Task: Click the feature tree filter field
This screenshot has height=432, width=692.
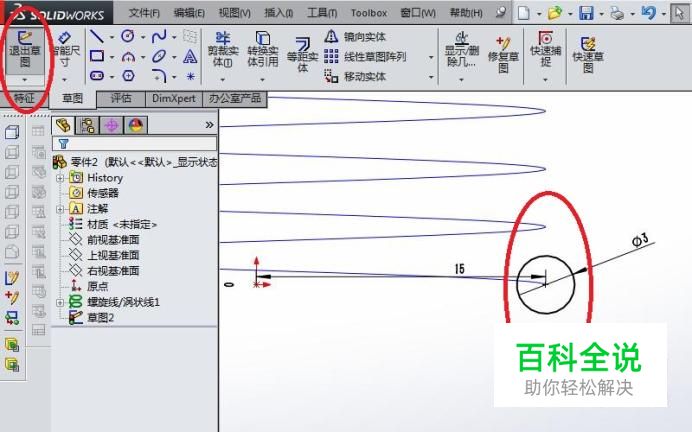Action: tap(135, 143)
